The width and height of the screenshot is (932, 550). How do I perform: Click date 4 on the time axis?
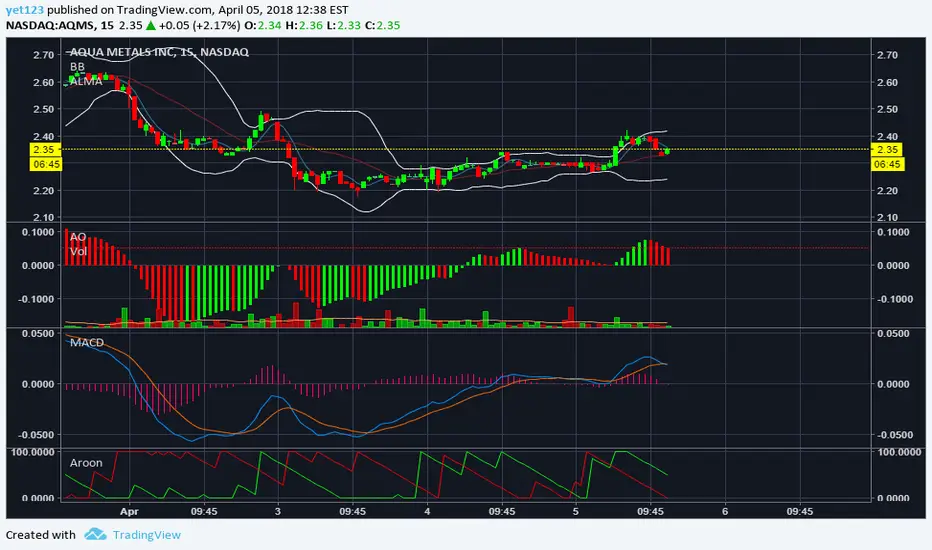click(x=427, y=511)
